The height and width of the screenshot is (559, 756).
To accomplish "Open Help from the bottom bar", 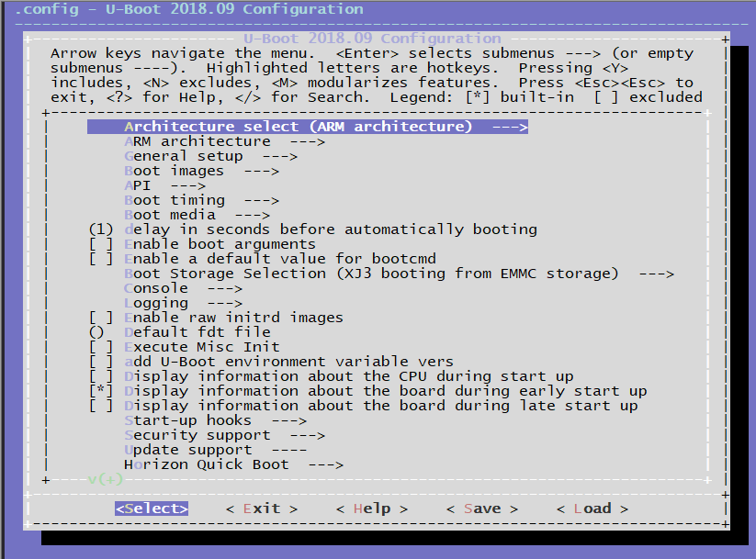I will coord(372,509).
